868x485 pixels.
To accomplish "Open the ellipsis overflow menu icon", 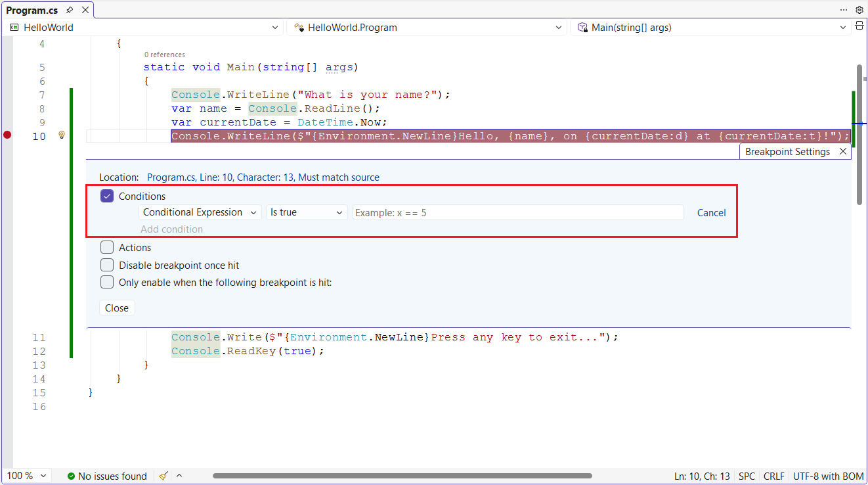I will pyautogui.click(x=844, y=10).
